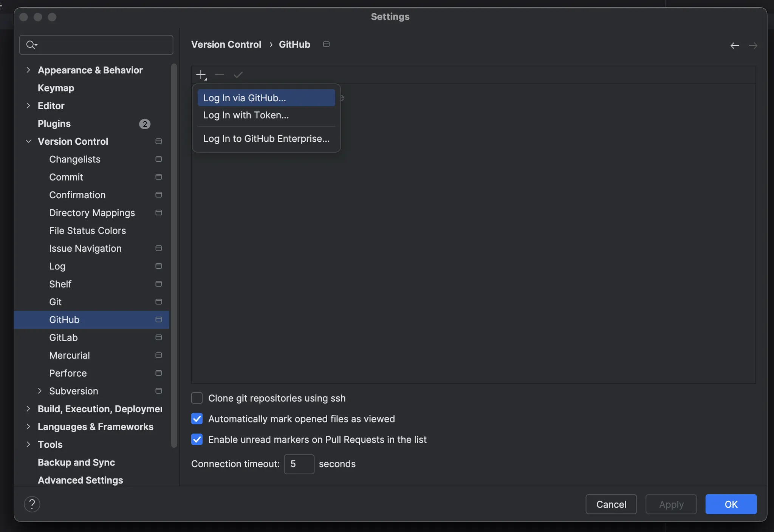This screenshot has width=774, height=532.
Task: Click the add account plus icon
Action: 201,75
